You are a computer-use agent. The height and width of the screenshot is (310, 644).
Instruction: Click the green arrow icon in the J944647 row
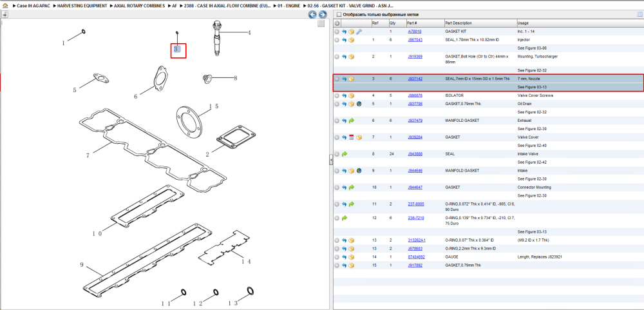click(352, 187)
